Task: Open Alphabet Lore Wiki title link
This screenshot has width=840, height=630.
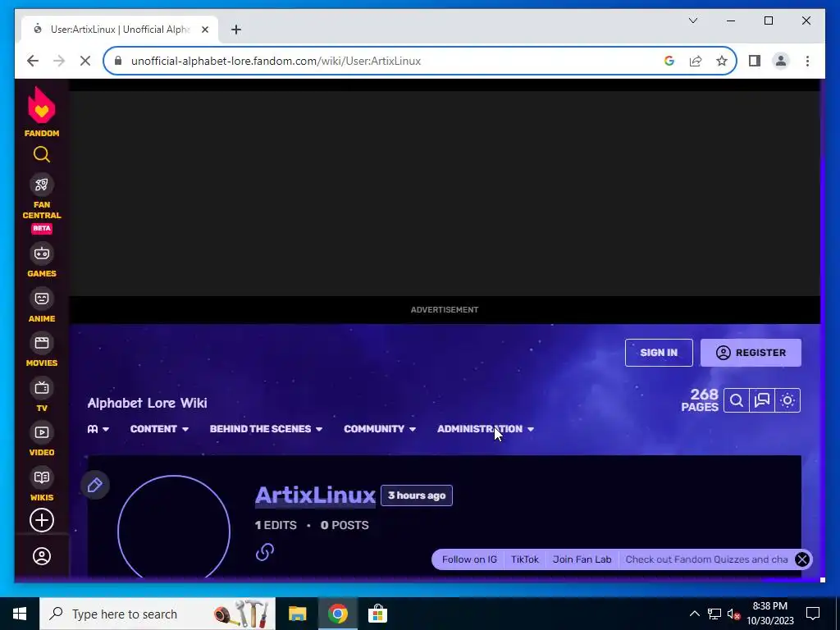Action: click(148, 403)
